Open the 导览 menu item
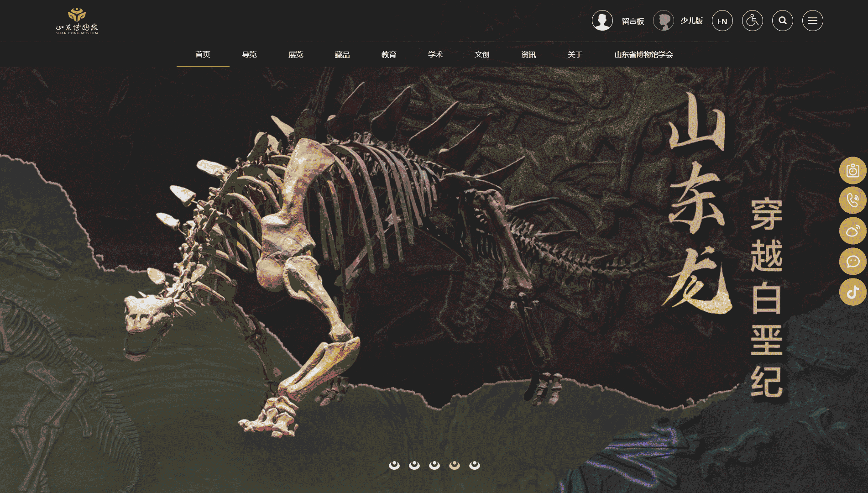Image resolution: width=868 pixels, height=493 pixels. point(250,55)
